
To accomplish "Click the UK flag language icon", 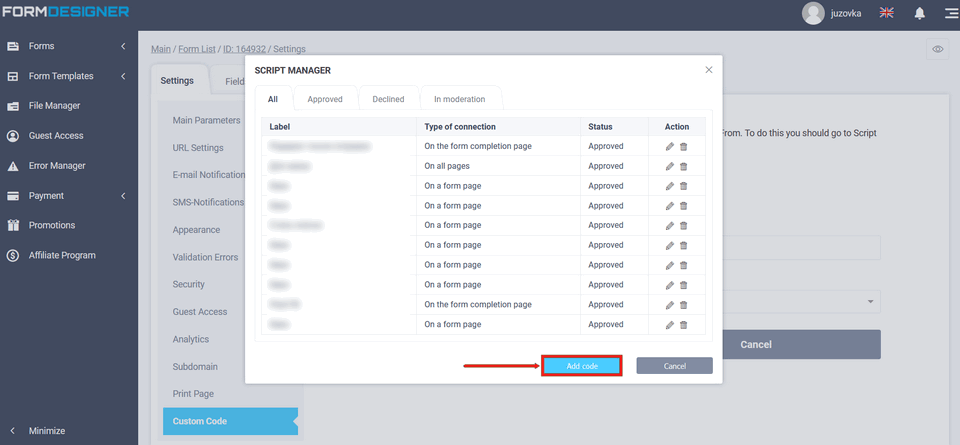I will tap(886, 13).
